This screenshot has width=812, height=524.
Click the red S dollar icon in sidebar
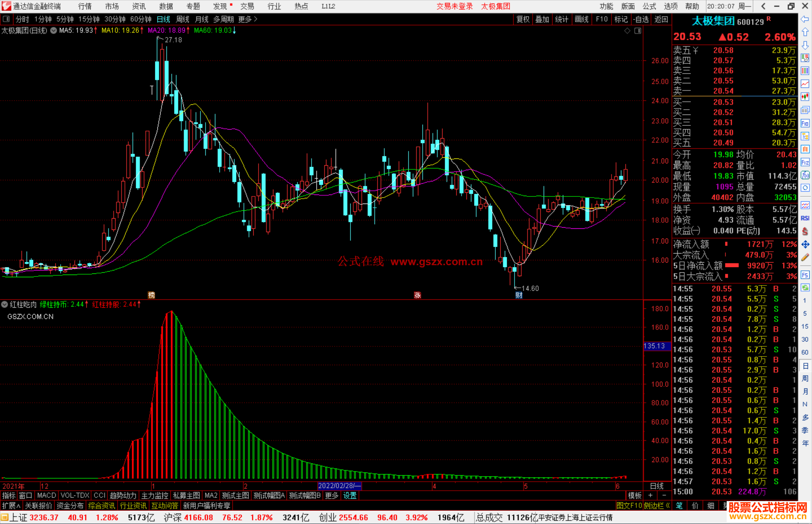pyautogui.click(x=805, y=231)
